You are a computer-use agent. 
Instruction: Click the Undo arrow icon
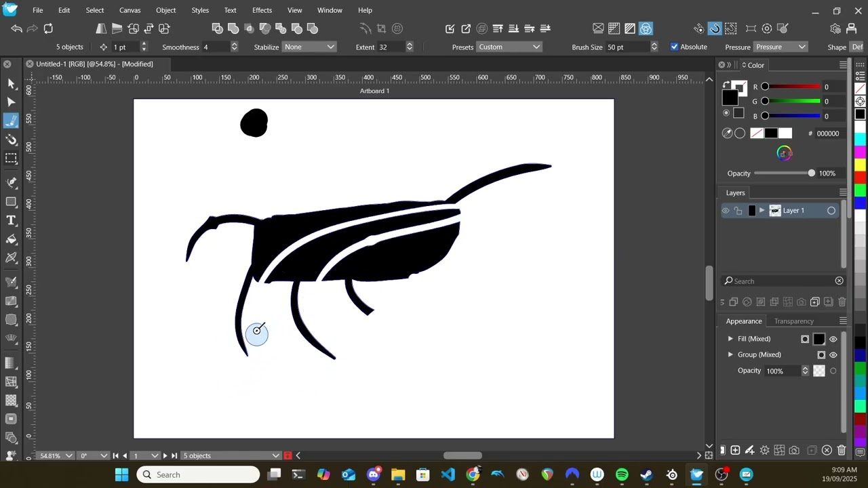(x=16, y=28)
